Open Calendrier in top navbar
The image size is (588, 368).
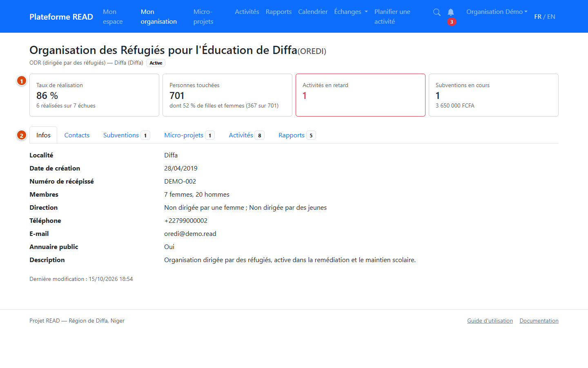(313, 12)
